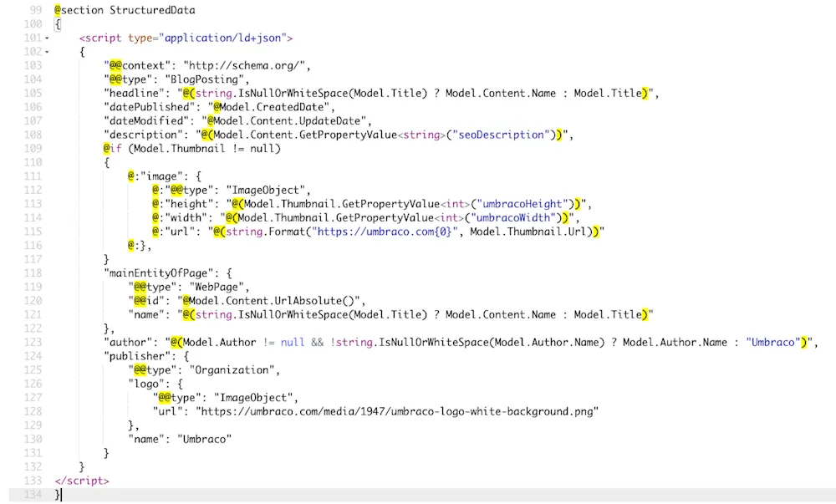Click the https://umbraco.com{0} URL string

tap(380, 232)
